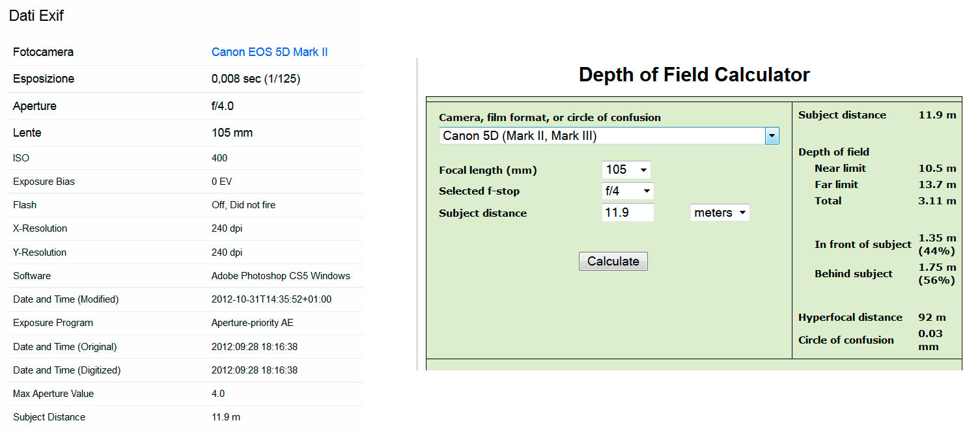Screen dimensions: 980x436
Task: Click the Subject distance input field
Action: tap(628, 213)
